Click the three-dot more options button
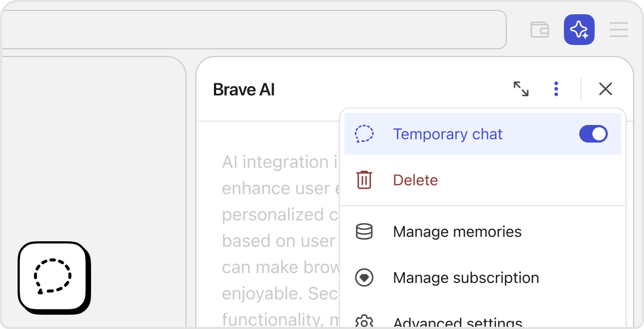The width and height of the screenshot is (644, 329). [x=556, y=89]
